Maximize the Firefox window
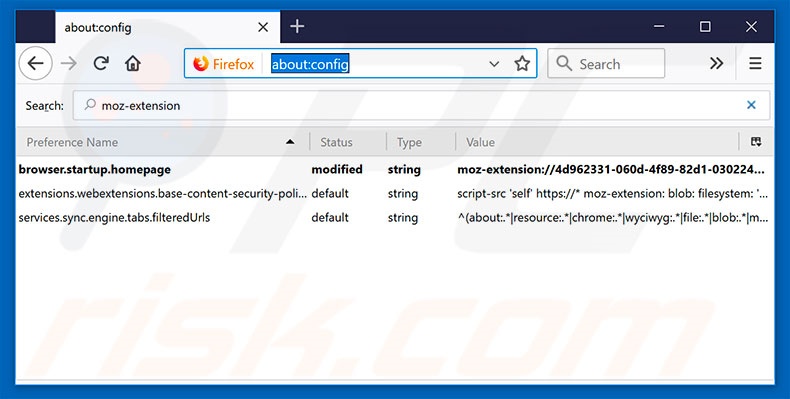 coord(705,27)
